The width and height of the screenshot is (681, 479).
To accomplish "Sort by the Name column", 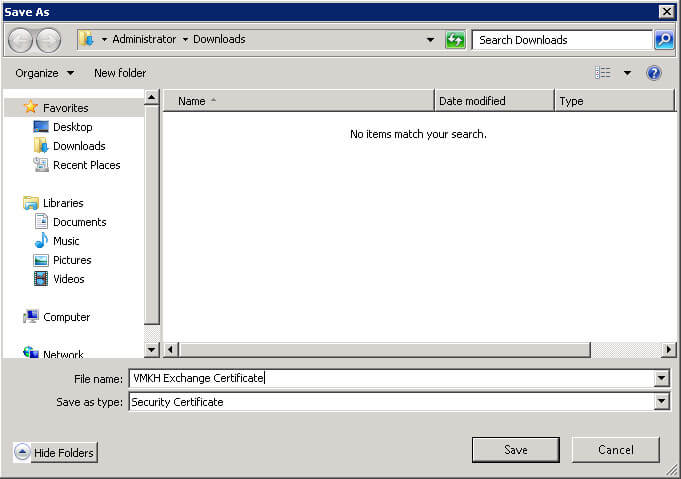I will pos(298,101).
